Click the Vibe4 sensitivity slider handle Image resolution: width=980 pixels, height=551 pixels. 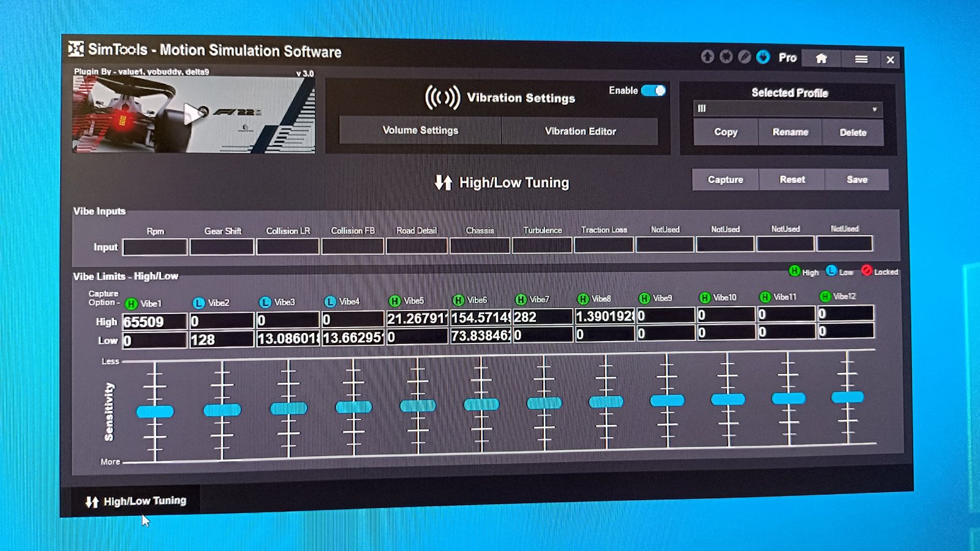click(354, 407)
